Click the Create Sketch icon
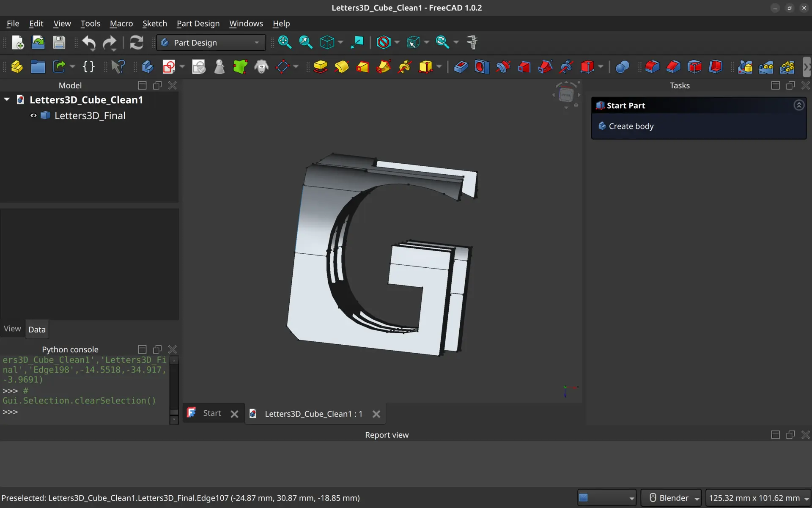The image size is (812, 508). tap(169, 67)
